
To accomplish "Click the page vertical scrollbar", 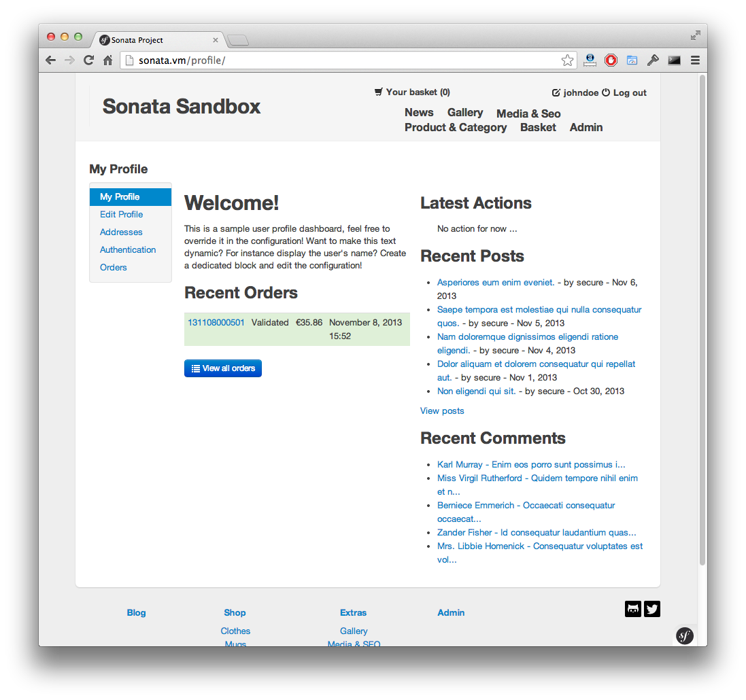I will click(x=702, y=319).
